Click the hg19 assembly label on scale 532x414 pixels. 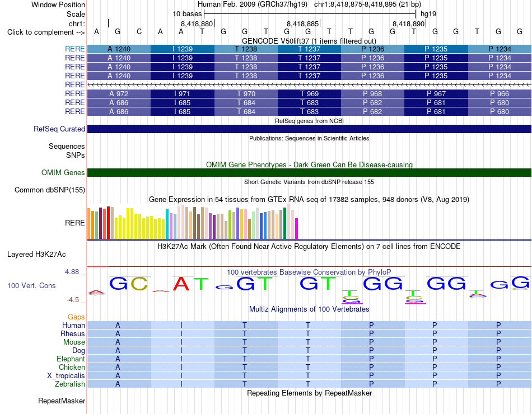[428, 14]
